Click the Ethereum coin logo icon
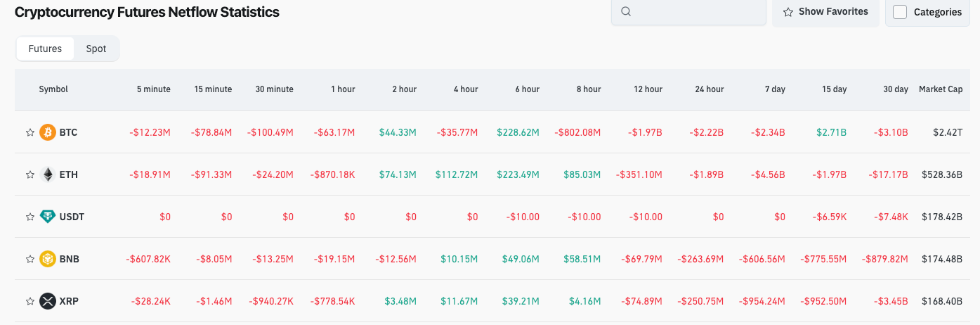Image resolution: width=980 pixels, height=325 pixels. pyautogui.click(x=48, y=174)
